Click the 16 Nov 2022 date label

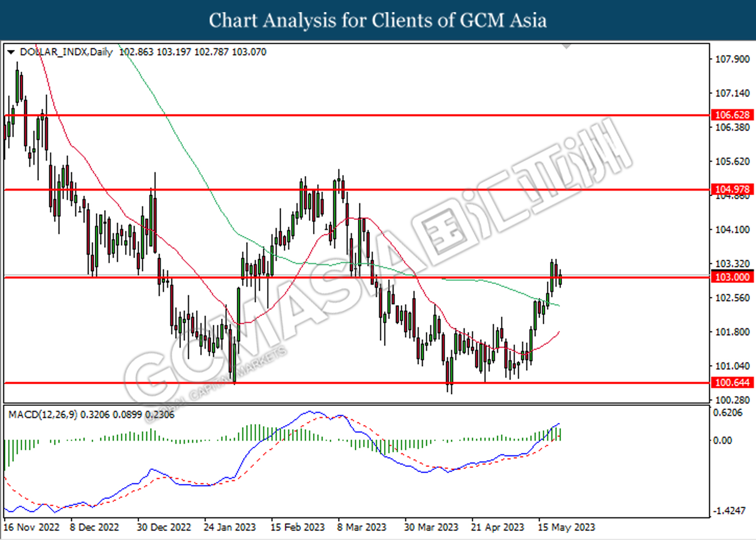point(31,527)
